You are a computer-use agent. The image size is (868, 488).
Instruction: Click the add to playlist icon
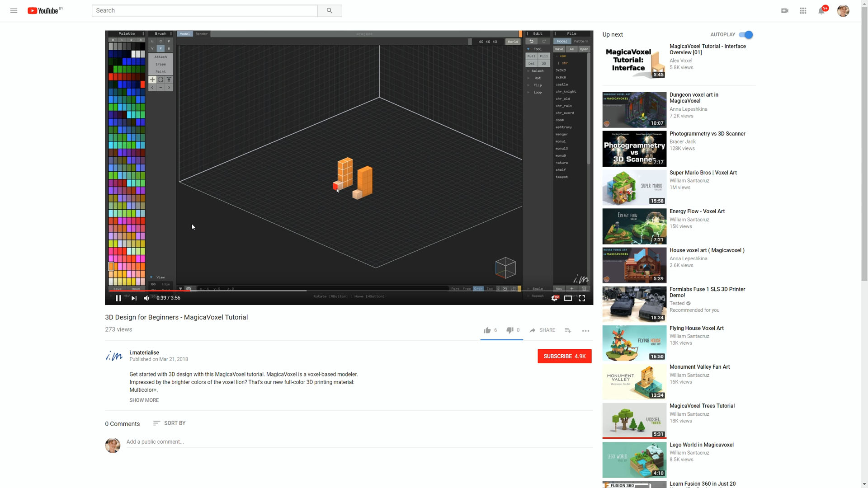click(x=568, y=330)
